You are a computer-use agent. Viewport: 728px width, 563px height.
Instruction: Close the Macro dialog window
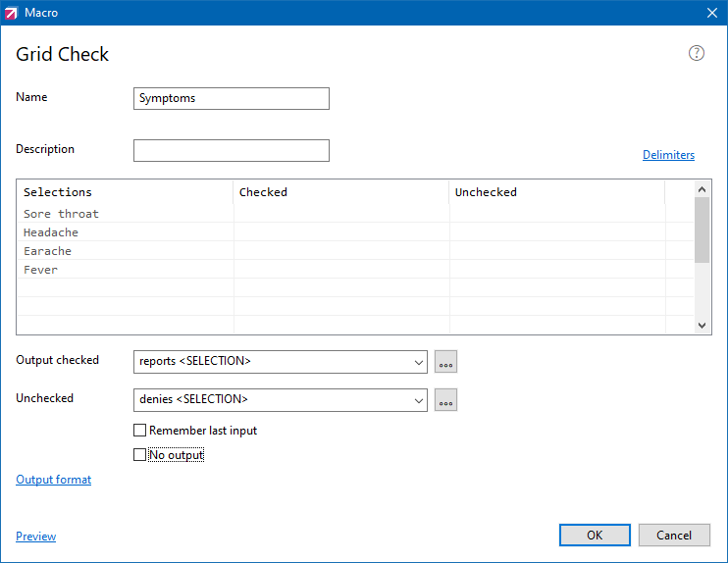712,13
